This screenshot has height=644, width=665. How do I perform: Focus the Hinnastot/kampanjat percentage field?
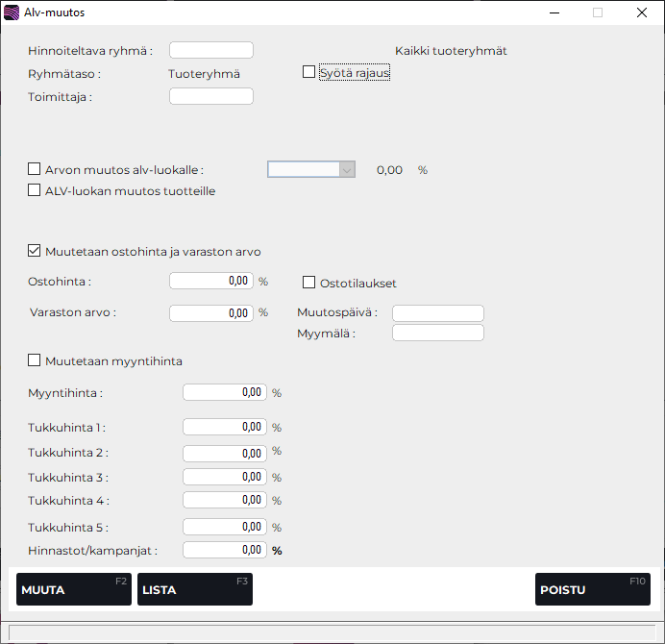[x=224, y=551]
